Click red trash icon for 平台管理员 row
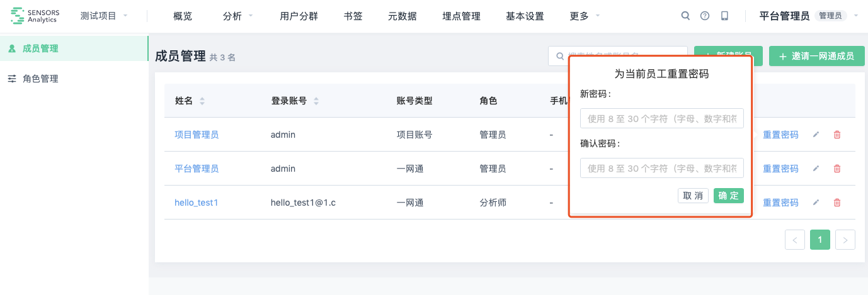The width and height of the screenshot is (868, 295). (x=837, y=169)
